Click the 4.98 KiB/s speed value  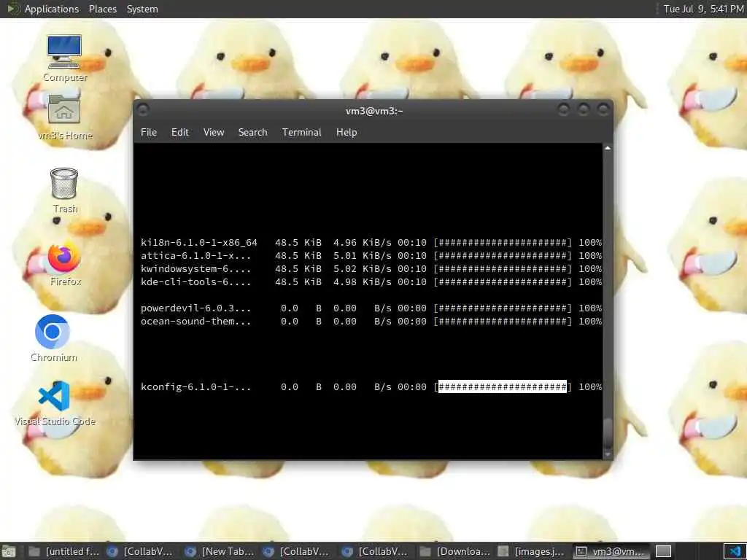[x=362, y=282]
